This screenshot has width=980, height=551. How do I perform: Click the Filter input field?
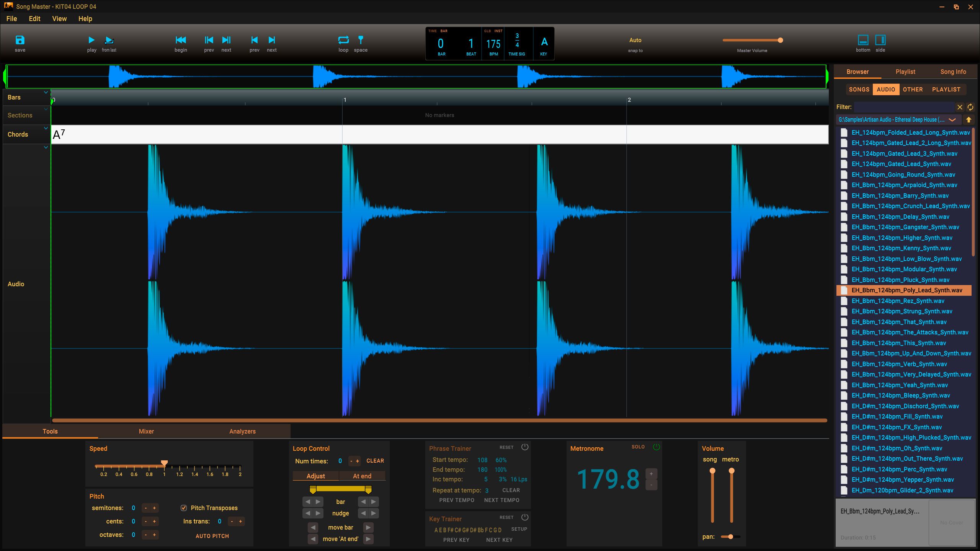904,107
